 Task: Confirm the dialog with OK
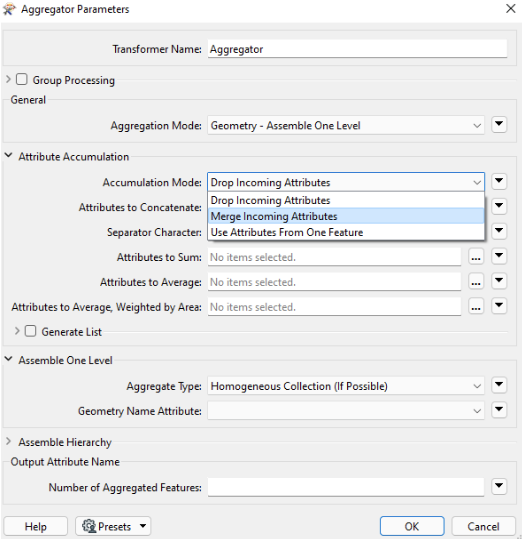tap(412, 526)
